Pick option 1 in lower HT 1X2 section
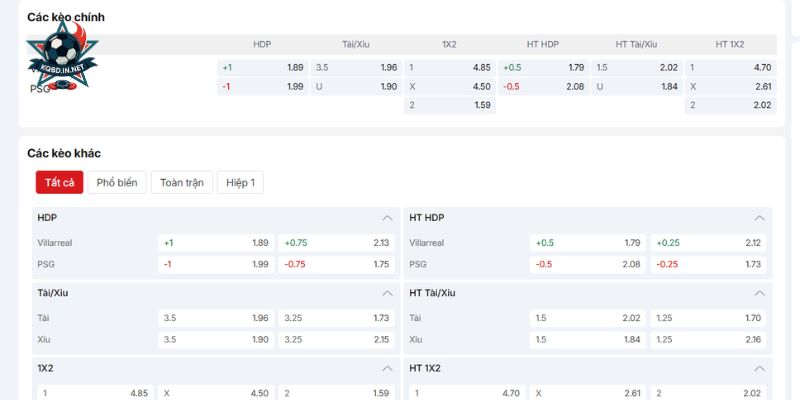800x400 pixels. pyautogui.click(x=467, y=392)
